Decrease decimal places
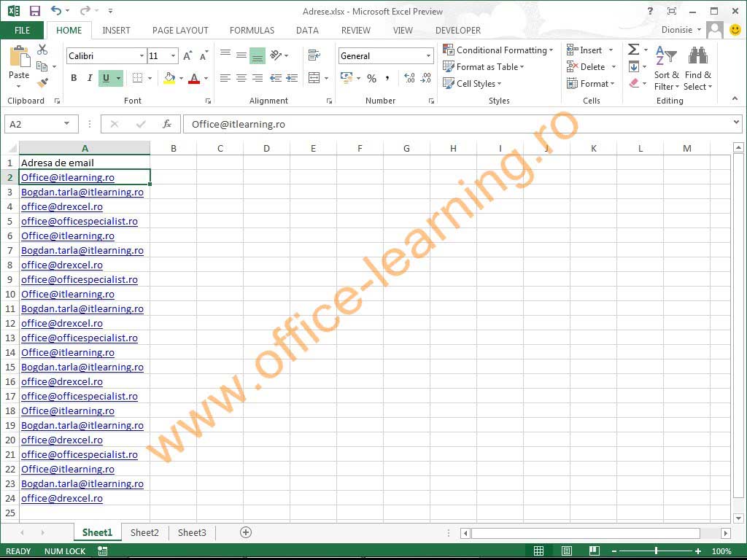The image size is (747, 560). [x=426, y=78]
